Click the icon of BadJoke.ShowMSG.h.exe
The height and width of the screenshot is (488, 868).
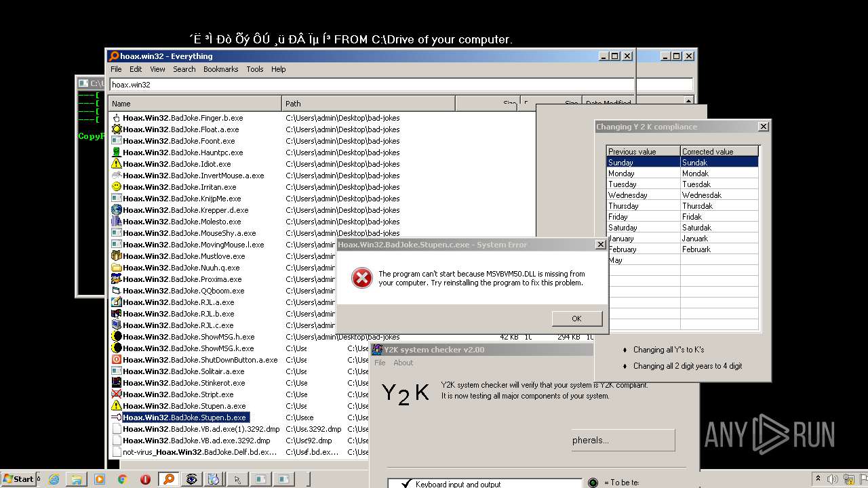[x=117, y=337]
